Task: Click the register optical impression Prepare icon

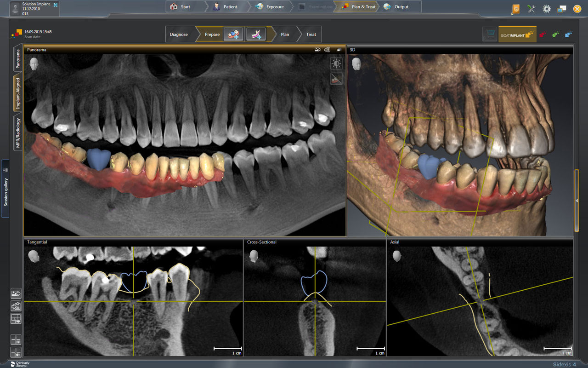Action: tap(255, 34)
